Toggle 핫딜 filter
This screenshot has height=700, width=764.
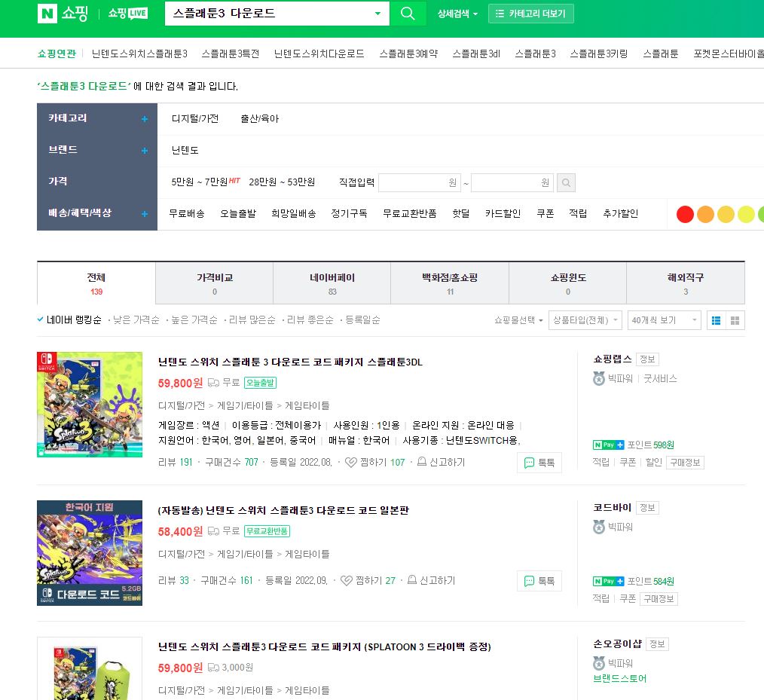(461, 213)
